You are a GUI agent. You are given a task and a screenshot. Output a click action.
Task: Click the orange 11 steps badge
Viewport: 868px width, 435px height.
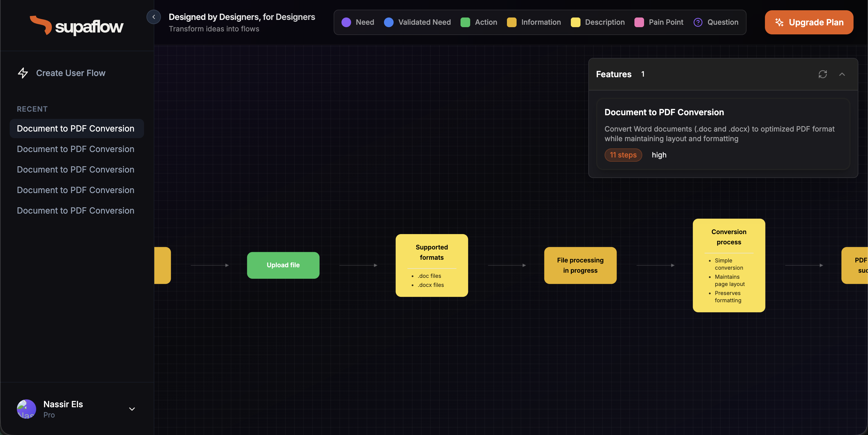coord(623,155)
